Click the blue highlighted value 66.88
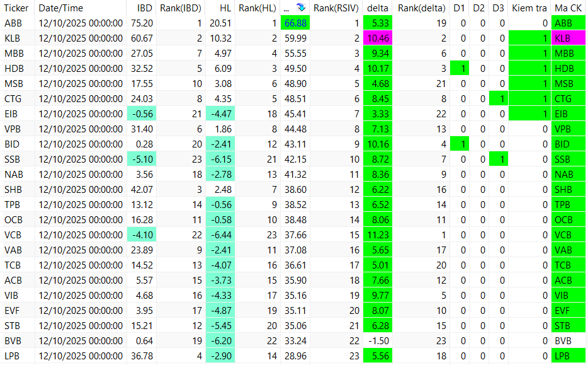Viewport: 588px width, 365px height. click(295, 23)
